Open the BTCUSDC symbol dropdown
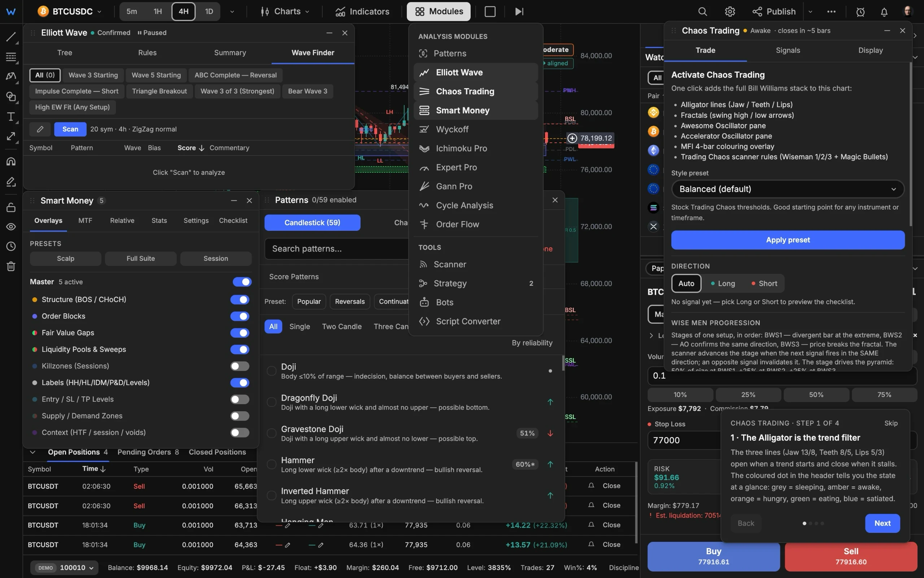This screenshot has width=924, height=578. click(70, 12)
